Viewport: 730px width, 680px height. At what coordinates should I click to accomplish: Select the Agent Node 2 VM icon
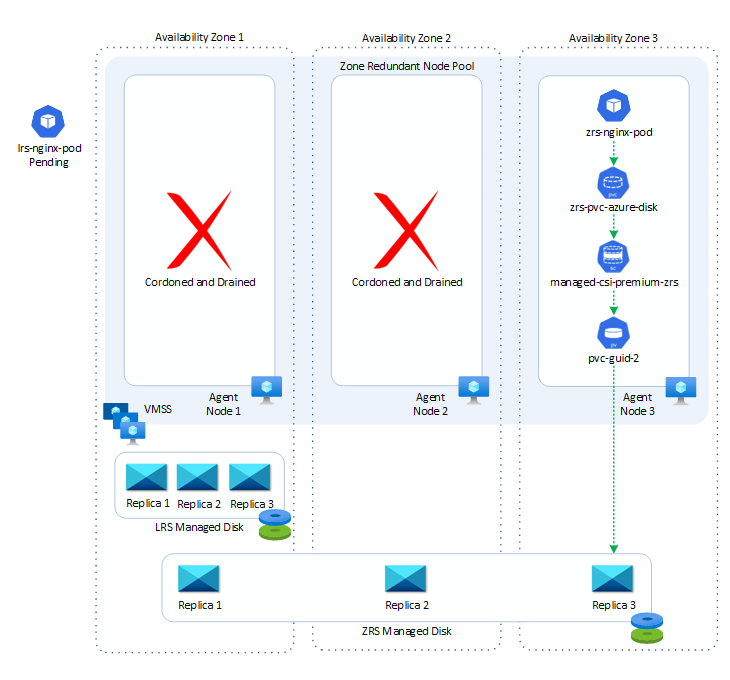click(x=473, y=390)
